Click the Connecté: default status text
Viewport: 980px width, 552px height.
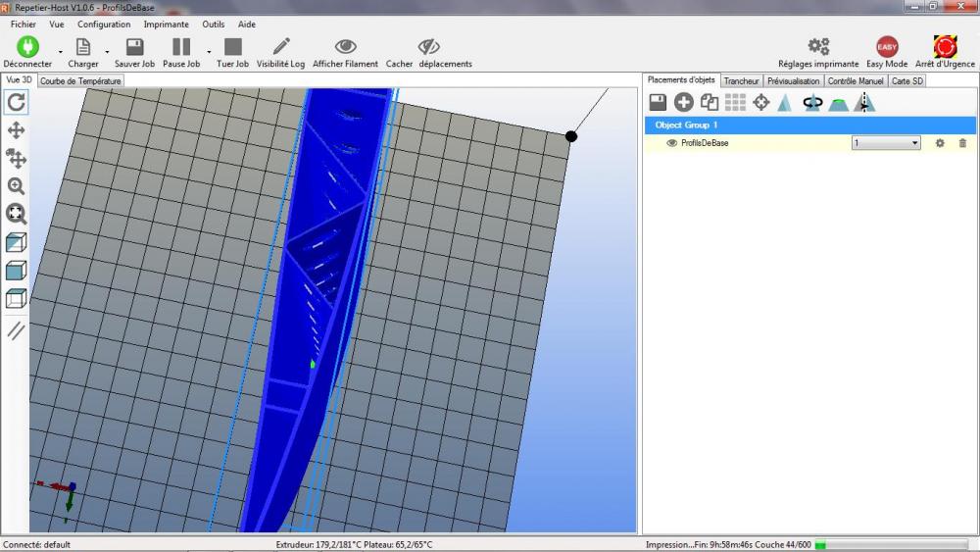(x=36, y=544)
